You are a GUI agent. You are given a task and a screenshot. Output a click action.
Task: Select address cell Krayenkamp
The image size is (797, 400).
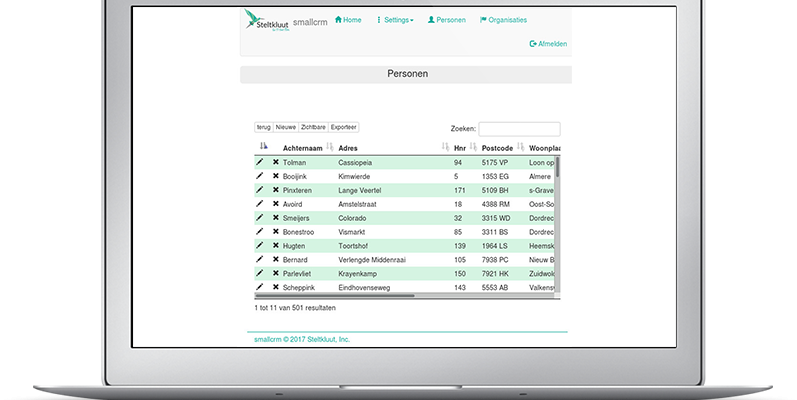pos(357,273)
